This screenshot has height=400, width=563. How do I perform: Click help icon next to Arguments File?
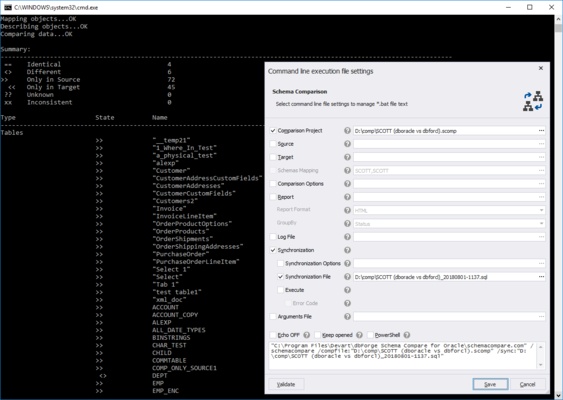point(347,316)
